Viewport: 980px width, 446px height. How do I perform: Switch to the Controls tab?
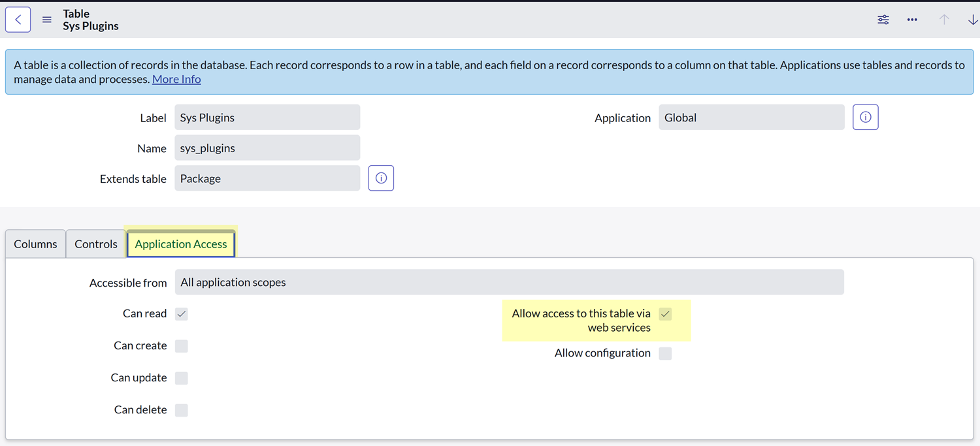pos(96,244)
